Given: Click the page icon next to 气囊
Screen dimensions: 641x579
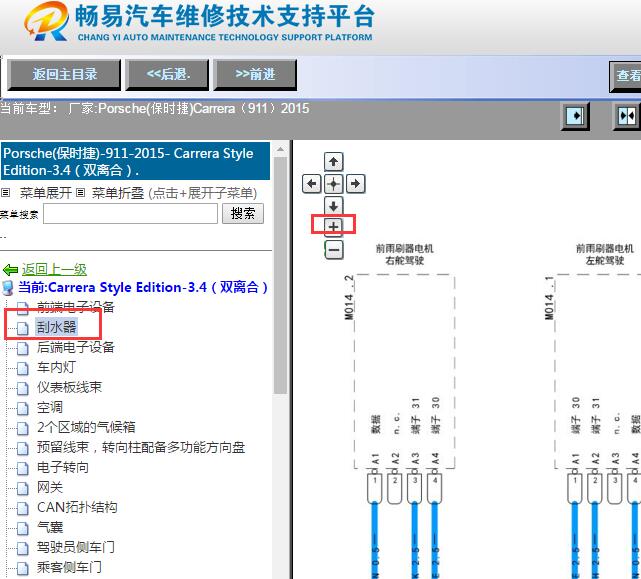Looking at the screenshot, I should click(23, 528).
